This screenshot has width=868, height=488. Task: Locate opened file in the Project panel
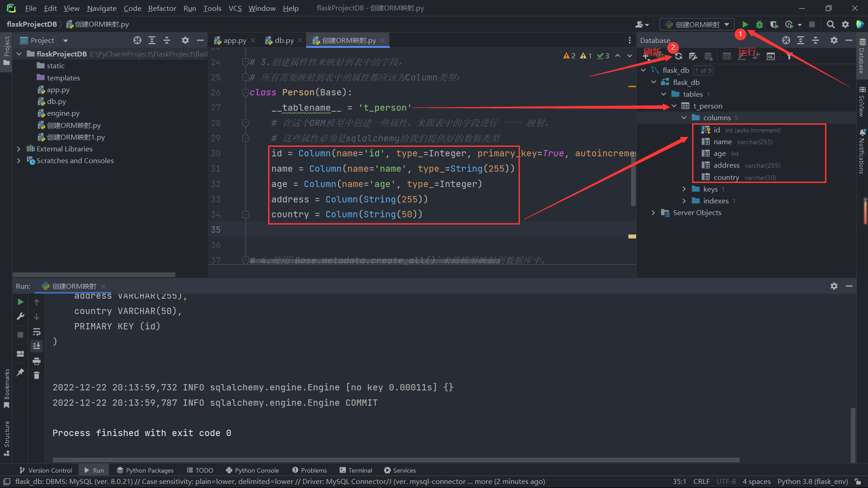point(137,40)
